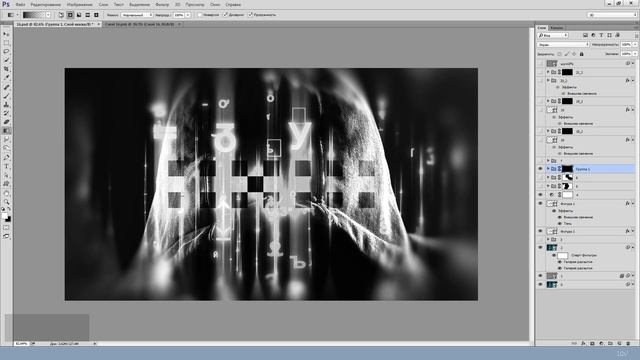The image size is (640, 360).
Task: Expand the group named 3
Action: click(x=548, y=240)
